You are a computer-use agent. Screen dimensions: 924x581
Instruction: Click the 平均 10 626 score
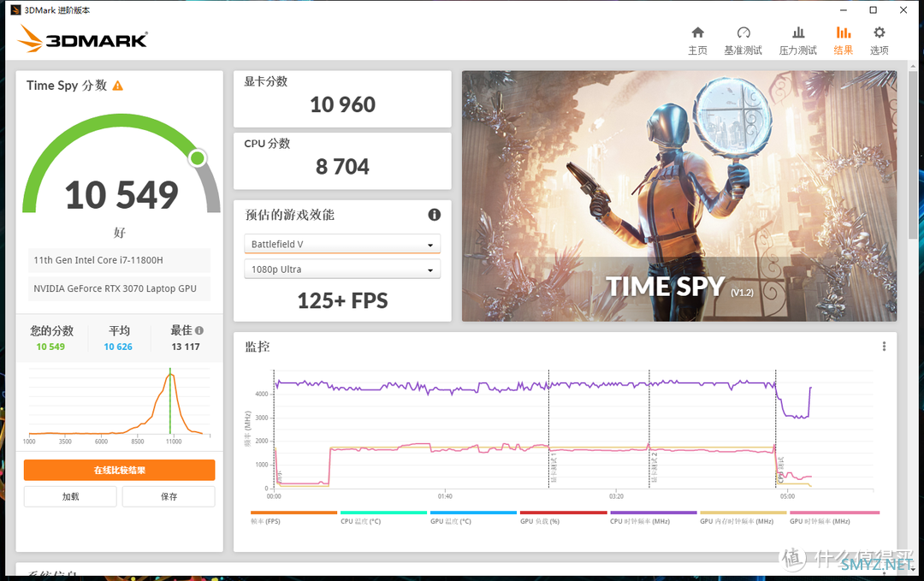[x=118, y=347]
